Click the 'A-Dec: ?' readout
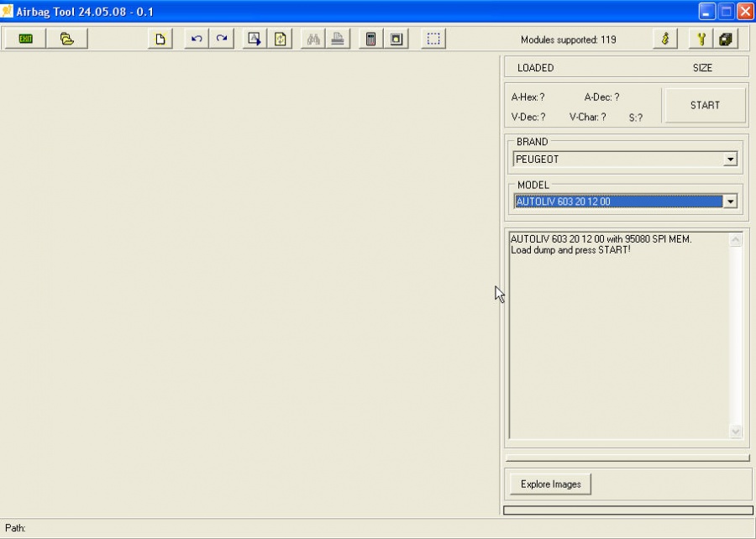Image resolution: width=756 pixels, height=539 pixels. click(601, 97)
